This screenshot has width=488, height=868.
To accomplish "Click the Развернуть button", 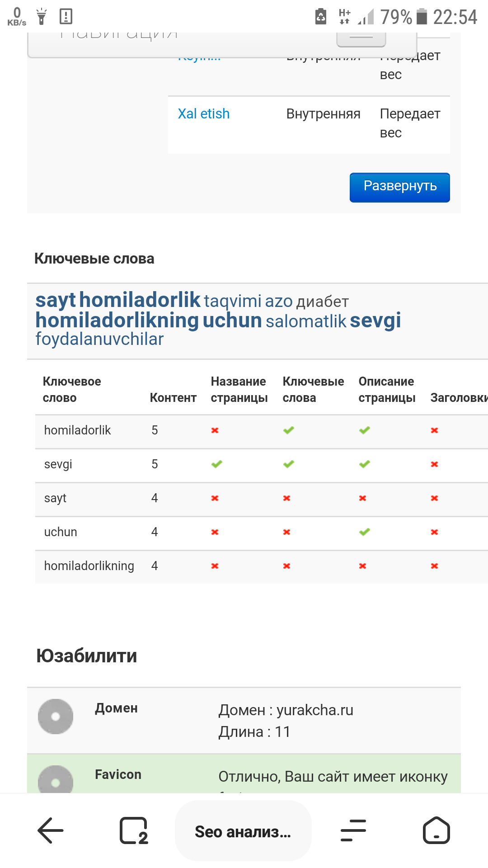I will click(x=399, y=187).
